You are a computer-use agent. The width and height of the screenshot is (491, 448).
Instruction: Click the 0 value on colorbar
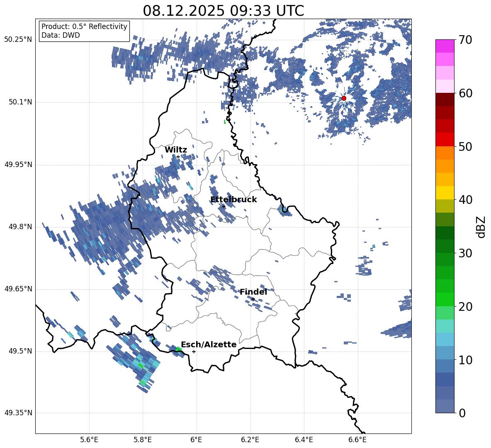coord(462,413)
